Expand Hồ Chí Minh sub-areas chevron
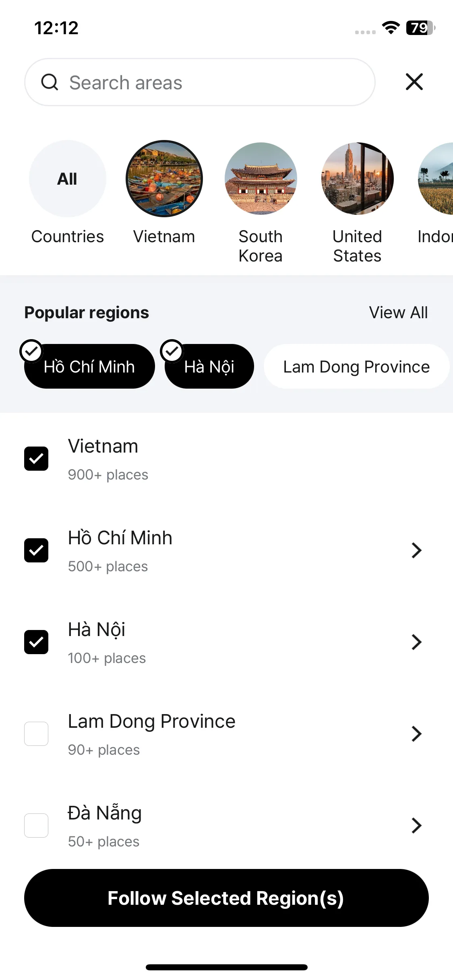The width and height of the screenshot is (453, 980). 416,550
